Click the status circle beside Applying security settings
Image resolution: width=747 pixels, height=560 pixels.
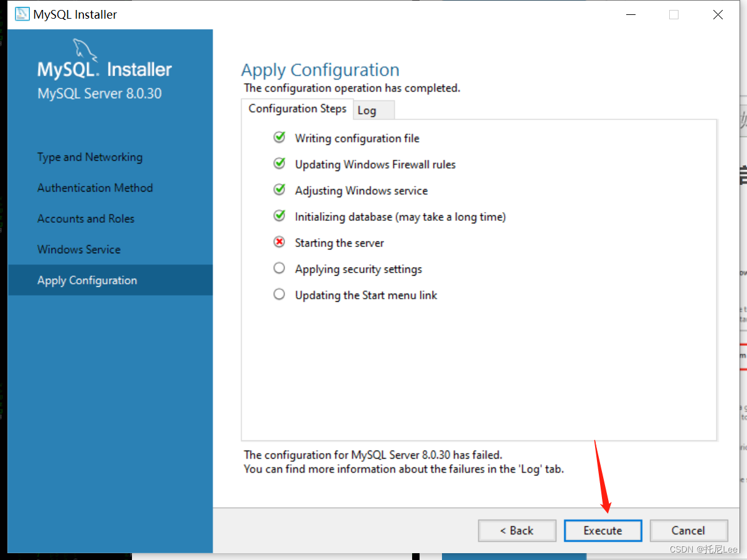coord(279,268)
